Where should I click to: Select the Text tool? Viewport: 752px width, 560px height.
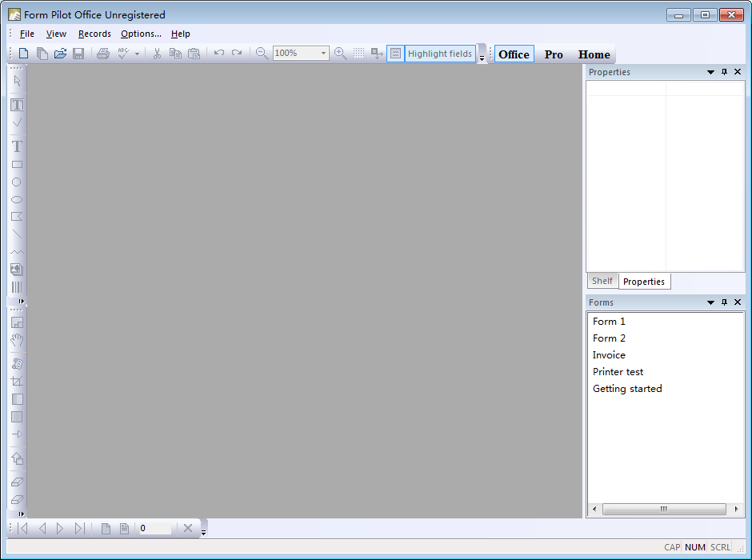(x=18, y=146)
